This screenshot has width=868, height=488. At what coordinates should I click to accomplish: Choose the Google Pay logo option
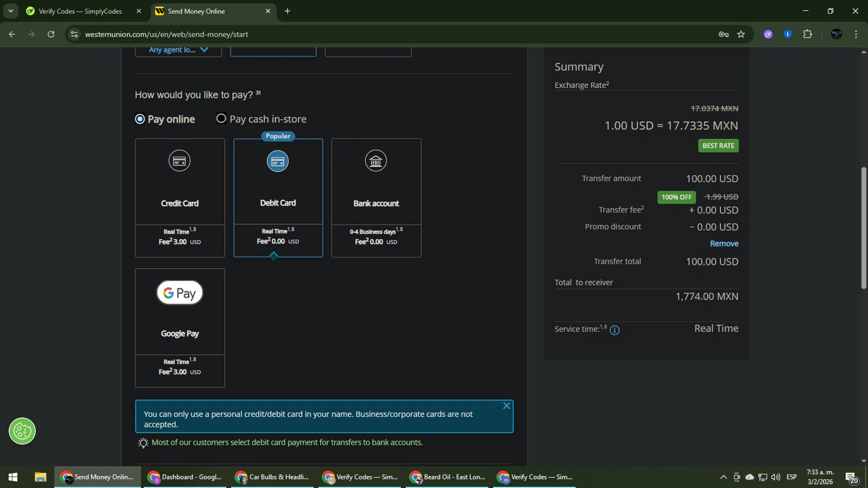pyautogui.click(x=180, y=293)
